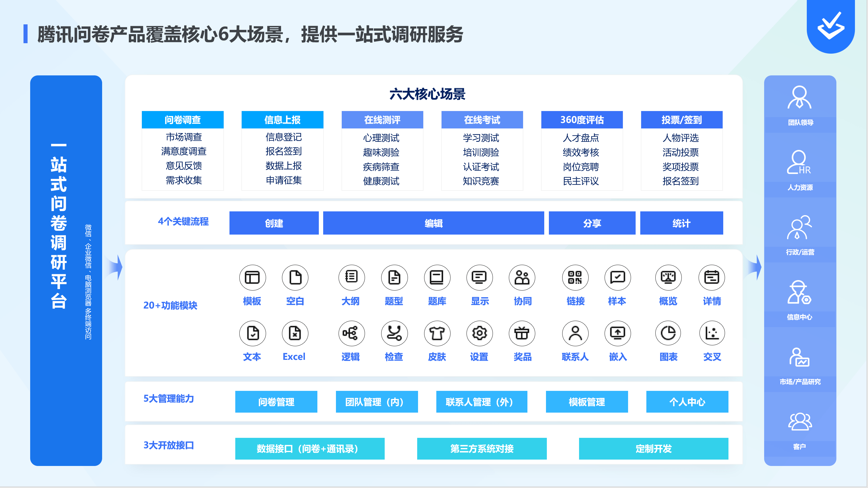868x488 pixels.
Task: Click the 定制开发 button
Action: (653, 449)
